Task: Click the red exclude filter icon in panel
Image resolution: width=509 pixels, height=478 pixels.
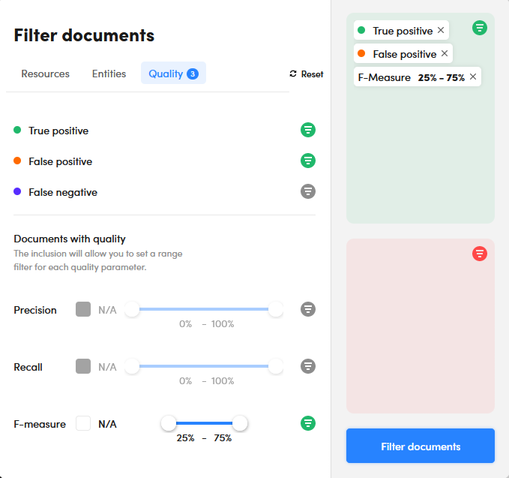Action: coord(480,254)
